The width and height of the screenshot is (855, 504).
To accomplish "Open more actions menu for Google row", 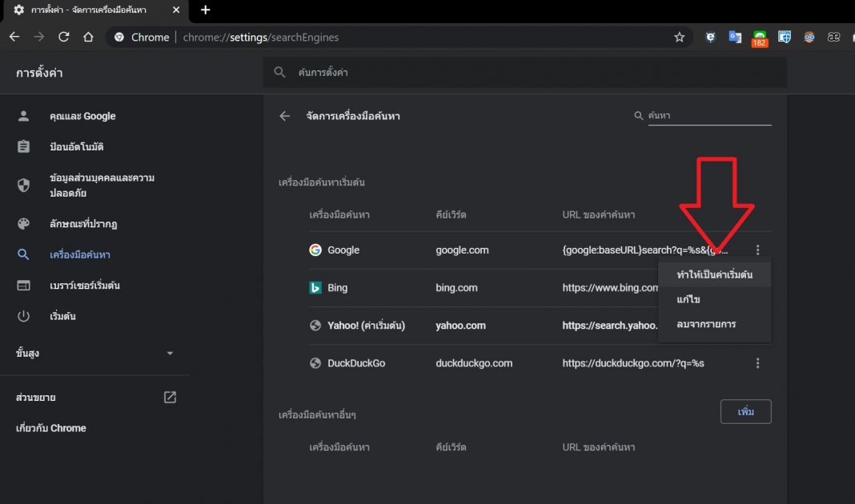I will pyautogui.click(x=757, y=250).
